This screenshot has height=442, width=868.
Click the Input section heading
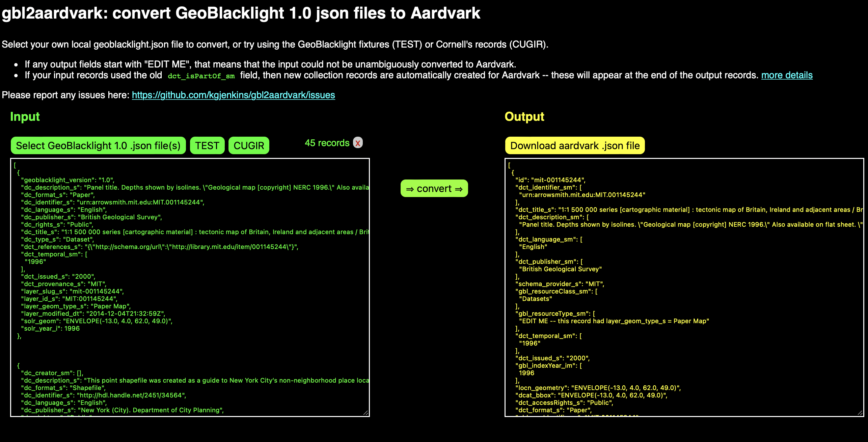click(25, 117)
